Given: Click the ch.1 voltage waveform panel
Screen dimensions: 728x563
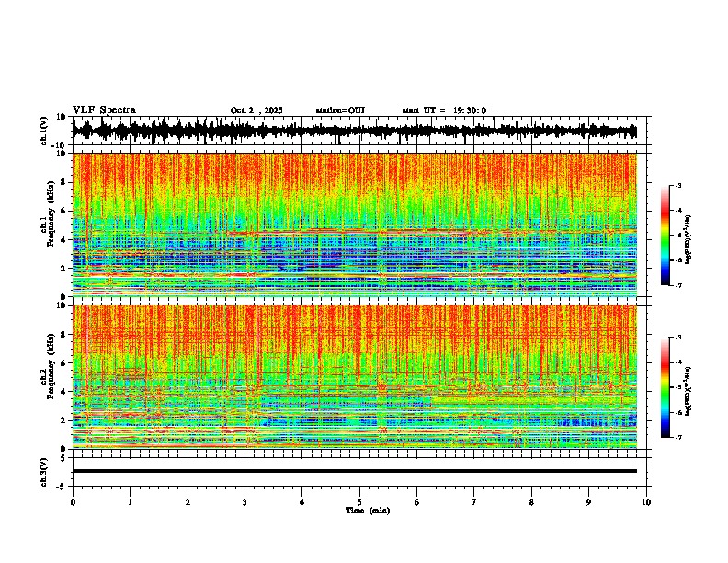Looking at the screenshot, I should click(361, 131).
